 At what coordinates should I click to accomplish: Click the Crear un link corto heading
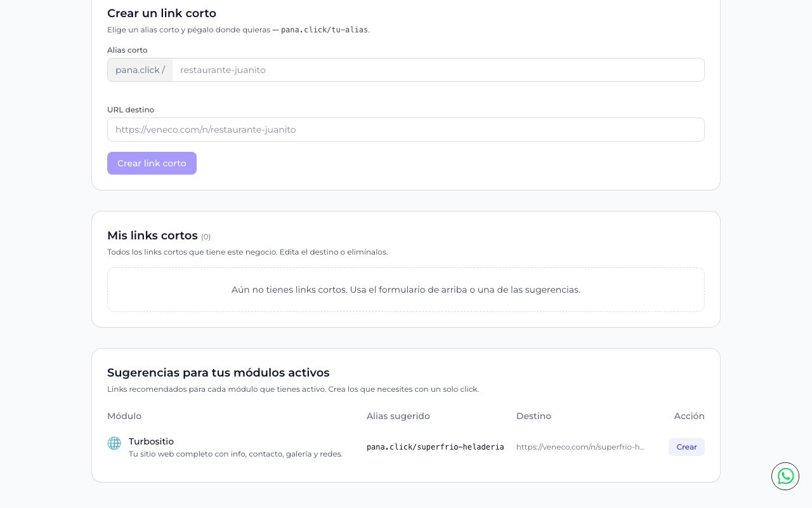point(162,13)
